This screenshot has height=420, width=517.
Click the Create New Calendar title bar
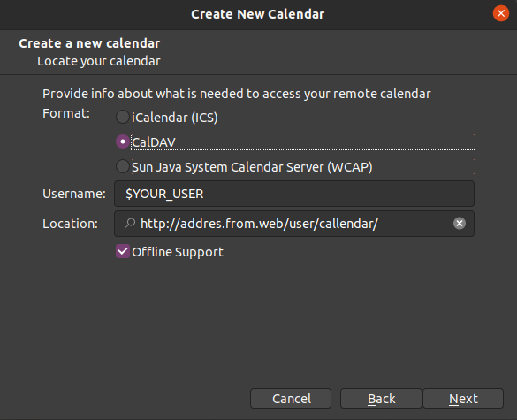[258, 14]
